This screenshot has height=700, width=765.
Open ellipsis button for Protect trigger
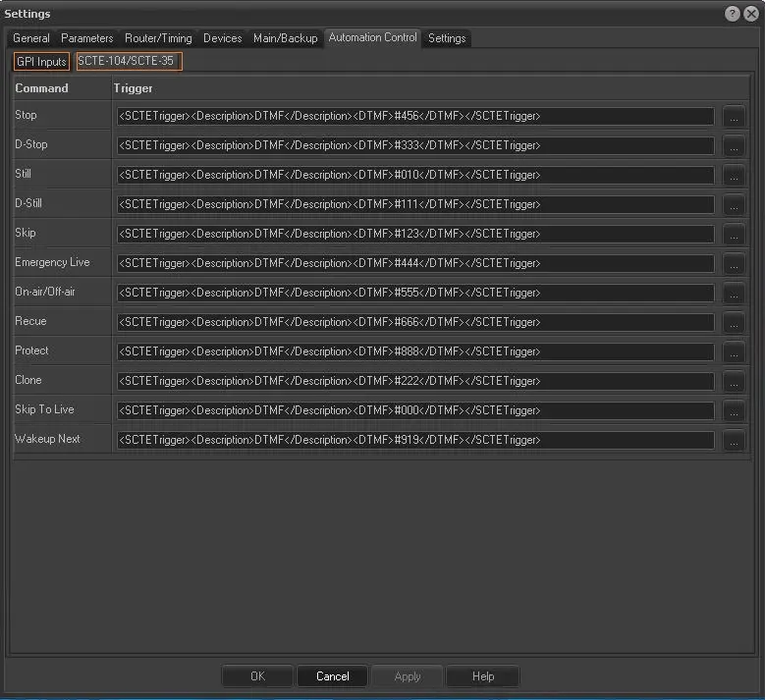click(x=734, y=352)
